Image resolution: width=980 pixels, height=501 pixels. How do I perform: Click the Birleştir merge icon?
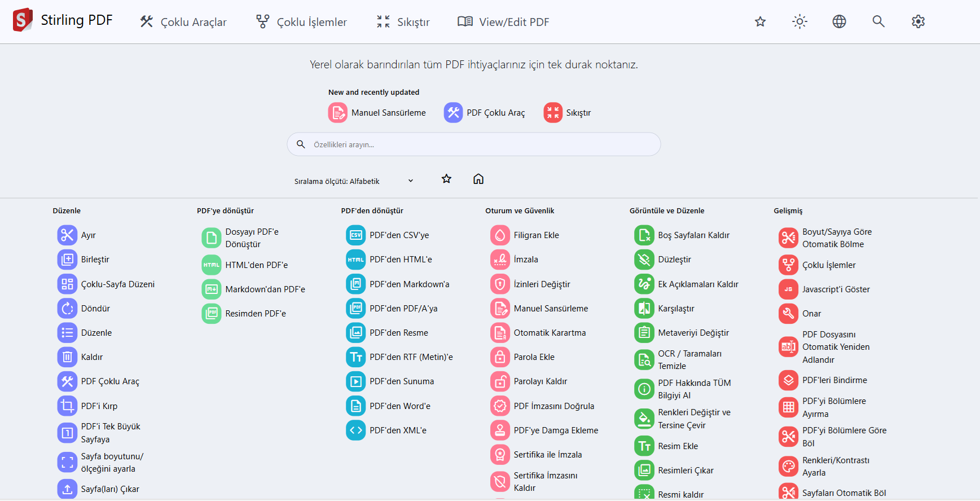point(67,260)
